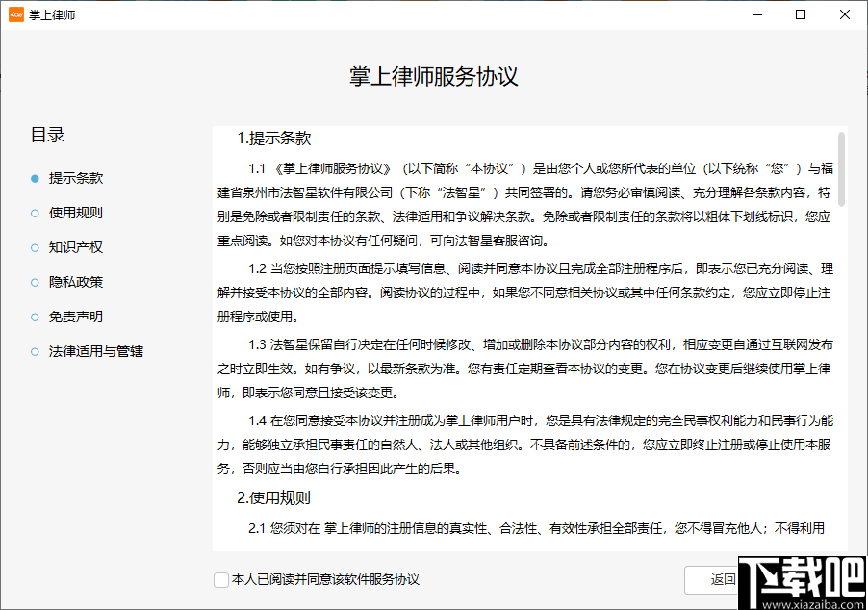Toggle the 隐私政策 bullet
Viewport: 868px width, 610px height.
[33, 282]
